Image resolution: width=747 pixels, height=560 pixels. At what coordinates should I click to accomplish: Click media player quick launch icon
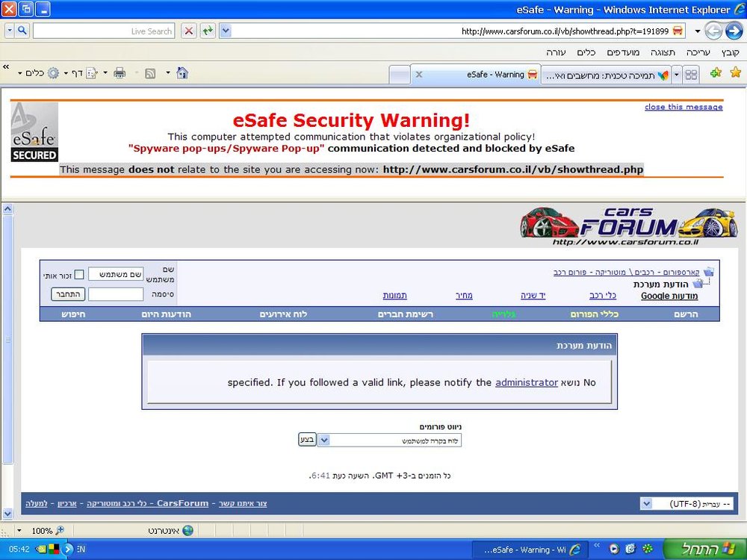(x=614, y=549)
